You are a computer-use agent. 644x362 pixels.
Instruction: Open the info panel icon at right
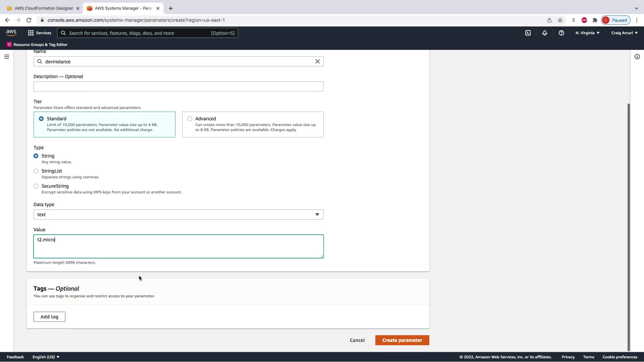637,57
